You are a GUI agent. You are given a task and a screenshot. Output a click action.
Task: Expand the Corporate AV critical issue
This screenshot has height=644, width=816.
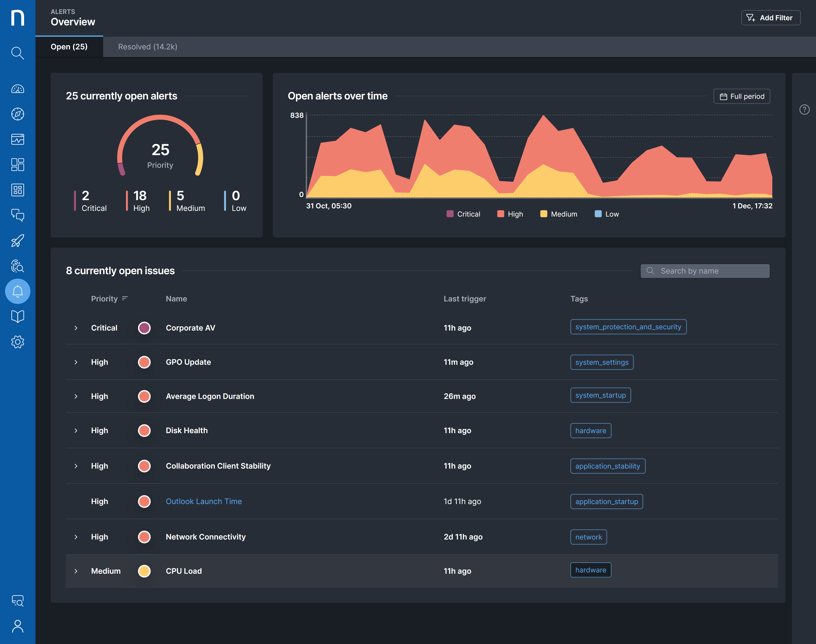[x=76, y=328]
